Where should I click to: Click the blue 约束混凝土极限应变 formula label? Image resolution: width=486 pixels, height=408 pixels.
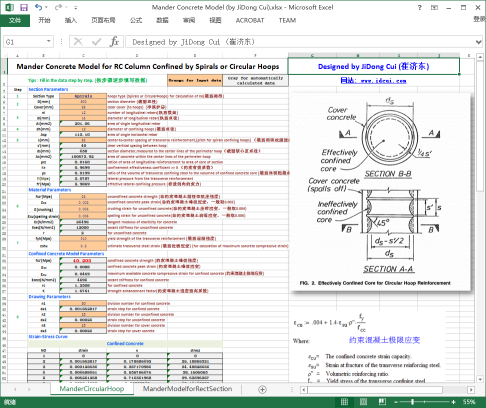[x=384, y=340]
